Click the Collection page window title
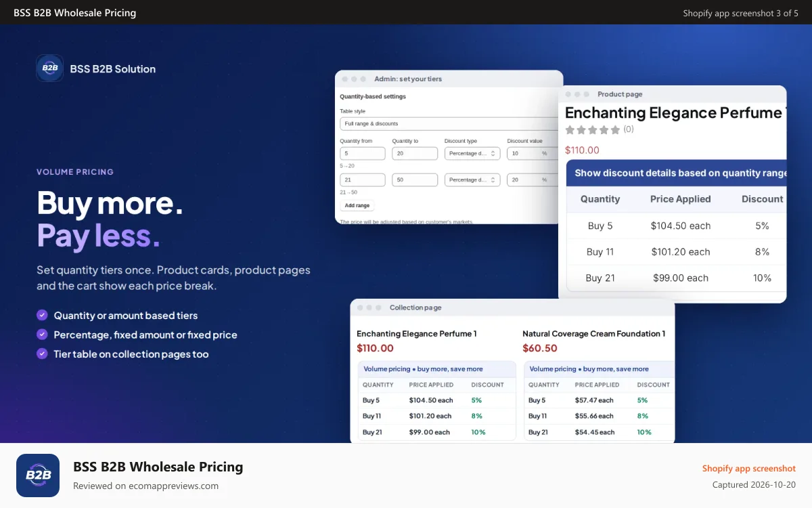The width and height of the screenshot is (812, 508). point(415,308)
